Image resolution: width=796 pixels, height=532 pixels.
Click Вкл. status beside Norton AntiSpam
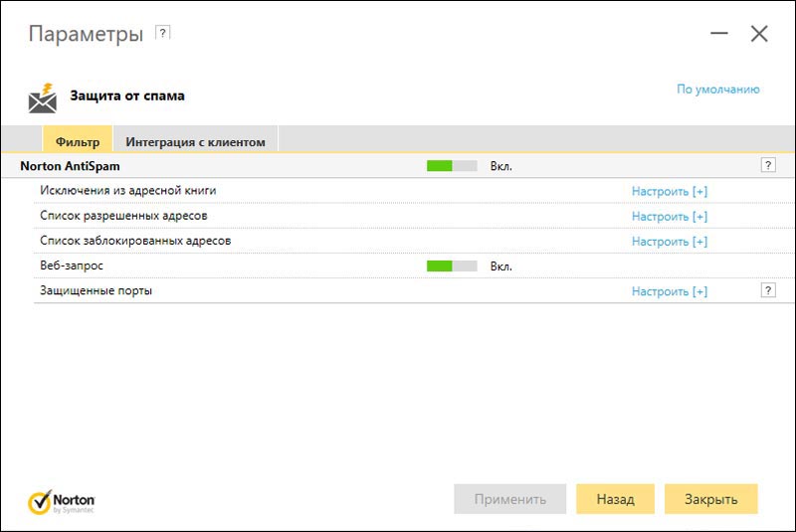tap(501, 166)
